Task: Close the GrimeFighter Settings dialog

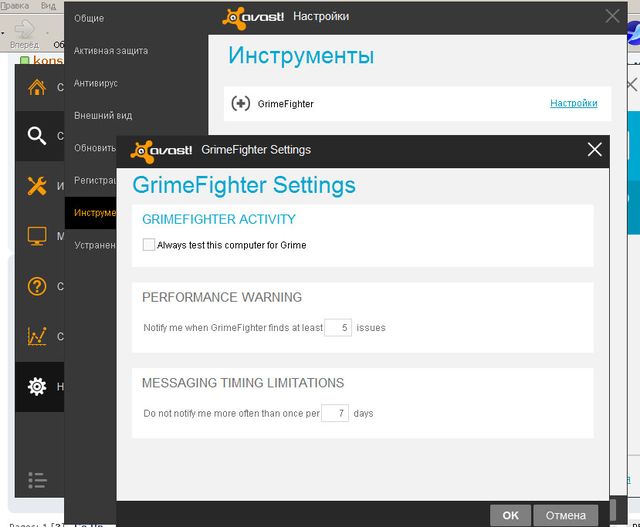Action: coord(594,150)
